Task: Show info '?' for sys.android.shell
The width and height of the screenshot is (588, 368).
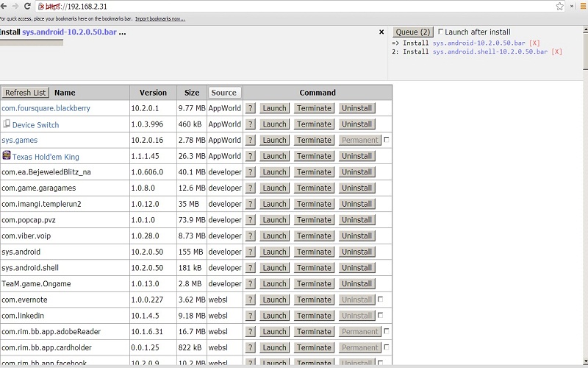Action: click(250, 268)
